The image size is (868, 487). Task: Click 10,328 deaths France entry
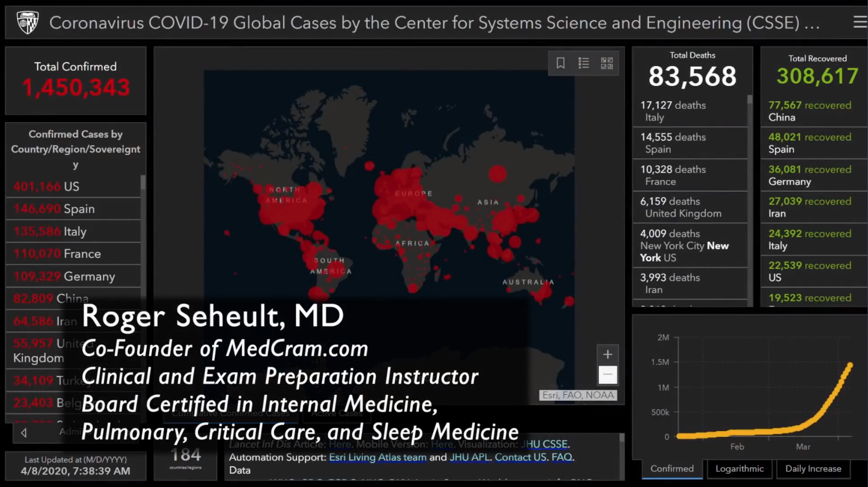tap(689, 175)
